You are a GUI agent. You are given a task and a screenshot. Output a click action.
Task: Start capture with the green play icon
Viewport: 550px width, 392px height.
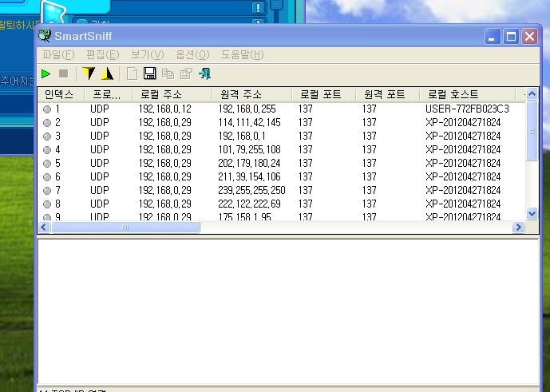[x=46, y=73]
